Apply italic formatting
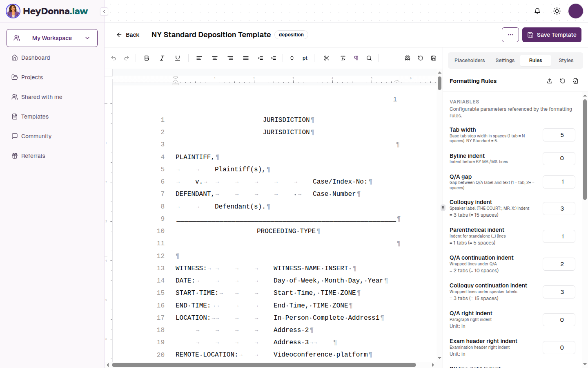This screenshot has width=588, height=368. [162, 58]
